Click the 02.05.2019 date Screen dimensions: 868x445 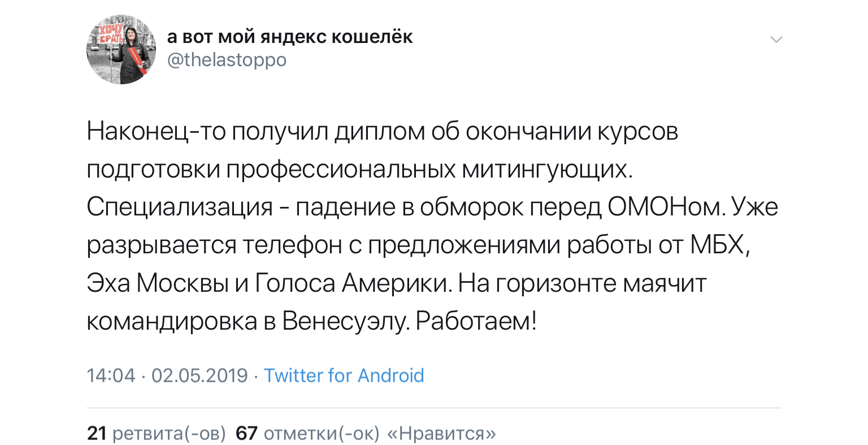pos(200,375)
